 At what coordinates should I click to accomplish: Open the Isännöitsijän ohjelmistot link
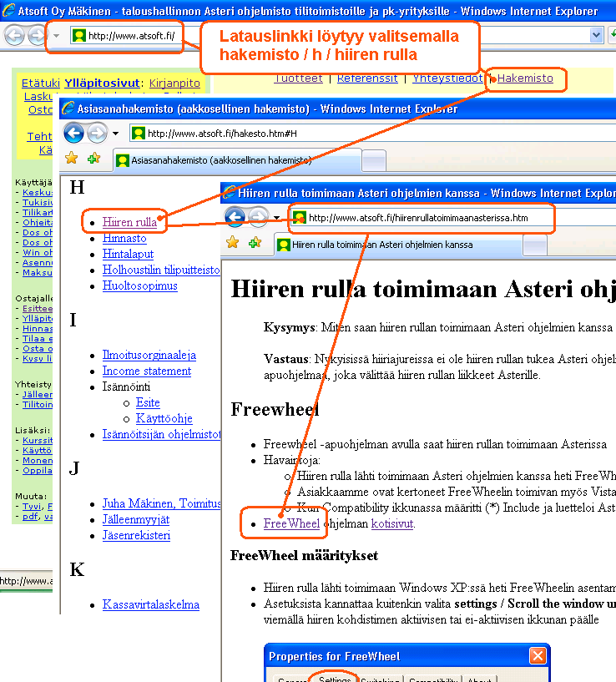[x=161, y=435]
